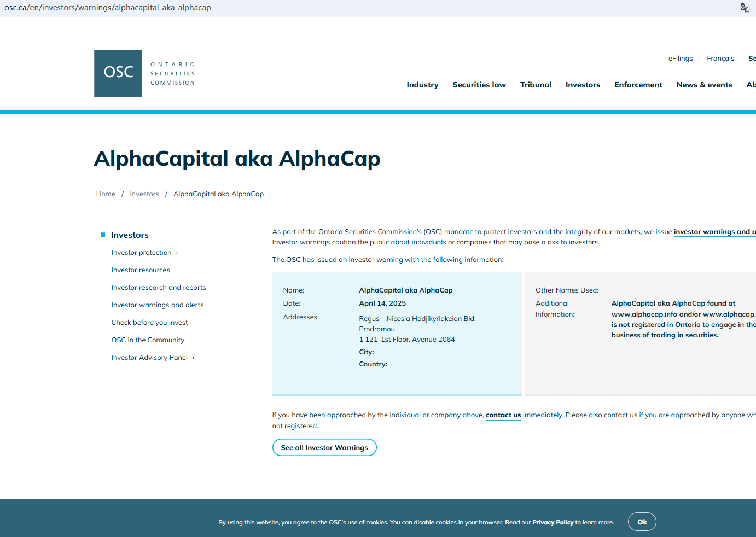The width and height of the screenshot is (756, 537).
Task: Open Investor research and reports link
Action: (x=159, y=288)
